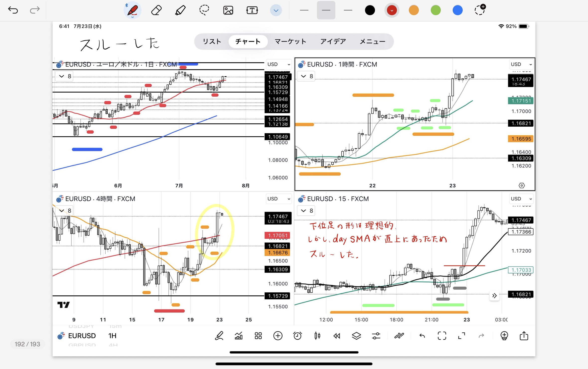The image size is (588, 369).
Task: Open the image insert tool
Action: coord(228,10)
